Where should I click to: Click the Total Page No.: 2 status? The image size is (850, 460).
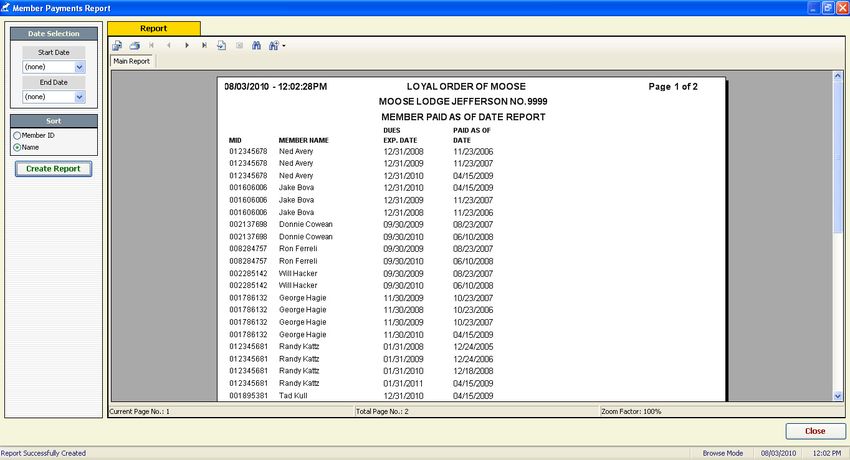[382, 412]
